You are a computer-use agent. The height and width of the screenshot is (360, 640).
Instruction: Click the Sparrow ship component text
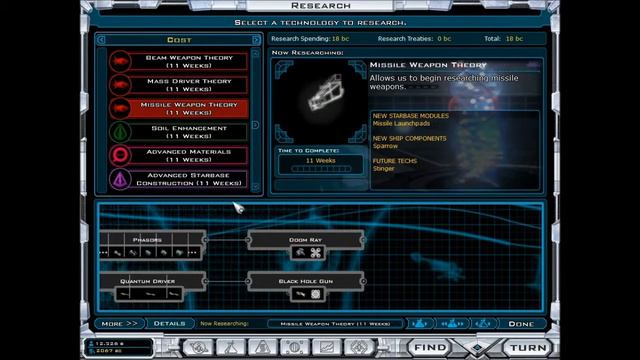tap(385, 146)
